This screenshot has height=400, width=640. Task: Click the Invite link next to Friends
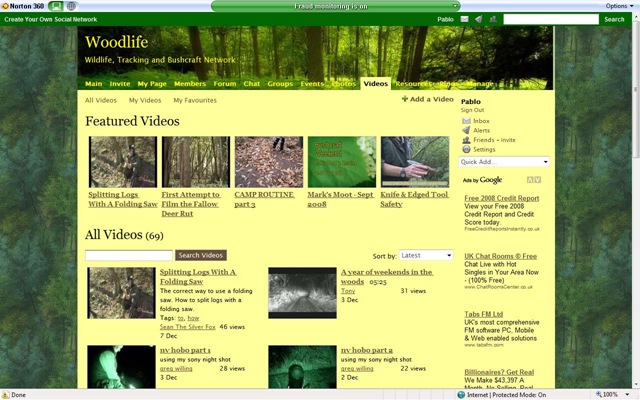(508, 140)
